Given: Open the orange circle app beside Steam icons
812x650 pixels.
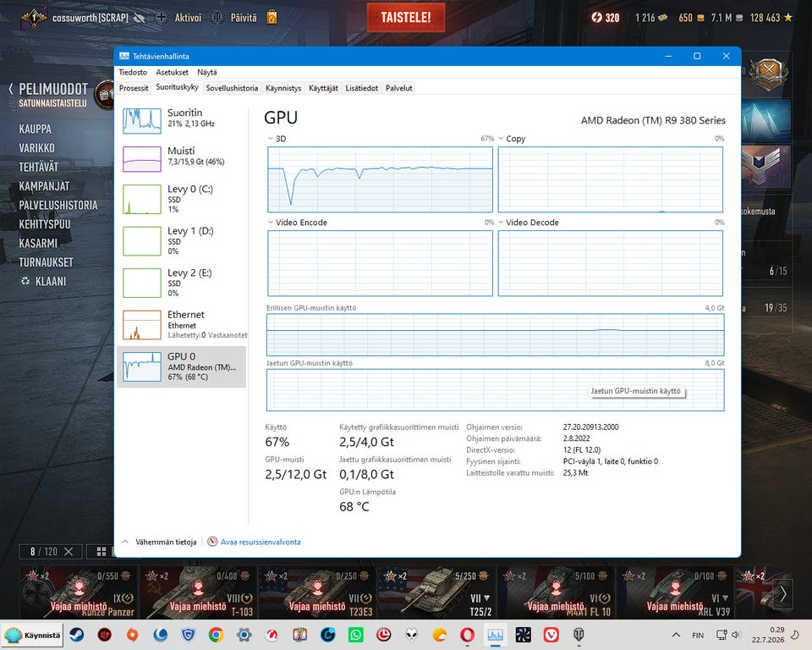Looking at the screenshot, I should [133, 635].
